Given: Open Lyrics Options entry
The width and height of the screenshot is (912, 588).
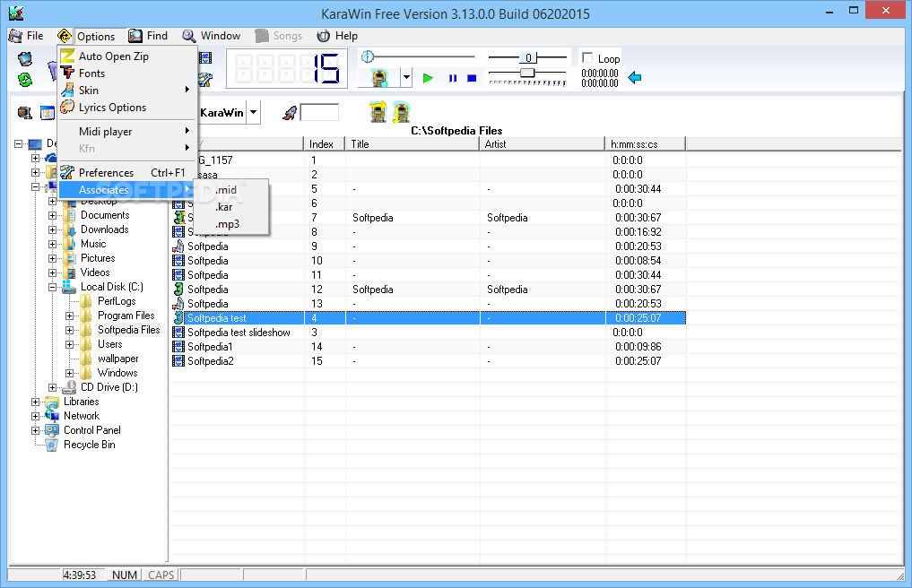Looking at the screenshot, I should (112, 108).
